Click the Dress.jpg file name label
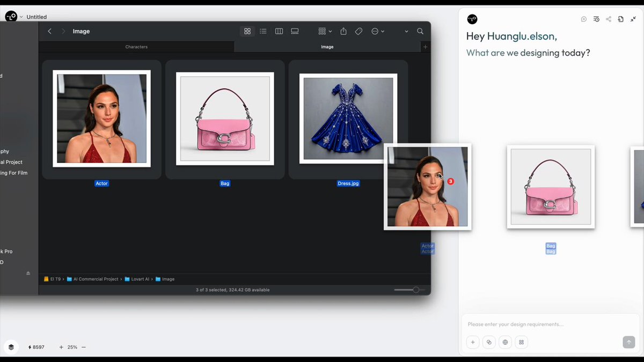Image resolution: width=644 pixels, height=362 pixels. [x=348, y=183]
